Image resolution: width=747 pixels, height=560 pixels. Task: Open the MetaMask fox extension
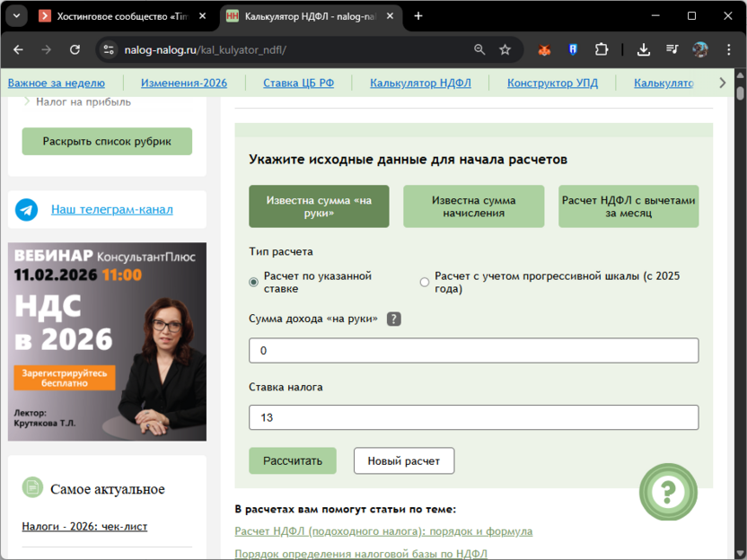544,49
